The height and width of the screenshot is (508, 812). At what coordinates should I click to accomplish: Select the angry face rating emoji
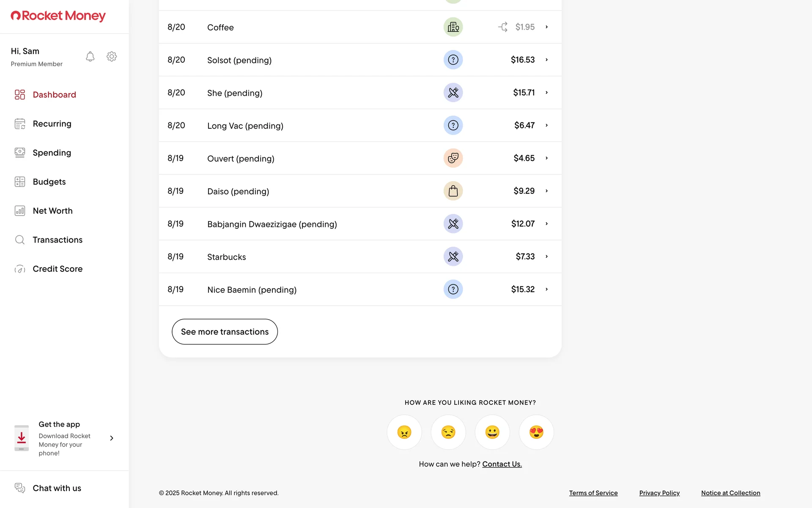(404, 432)
